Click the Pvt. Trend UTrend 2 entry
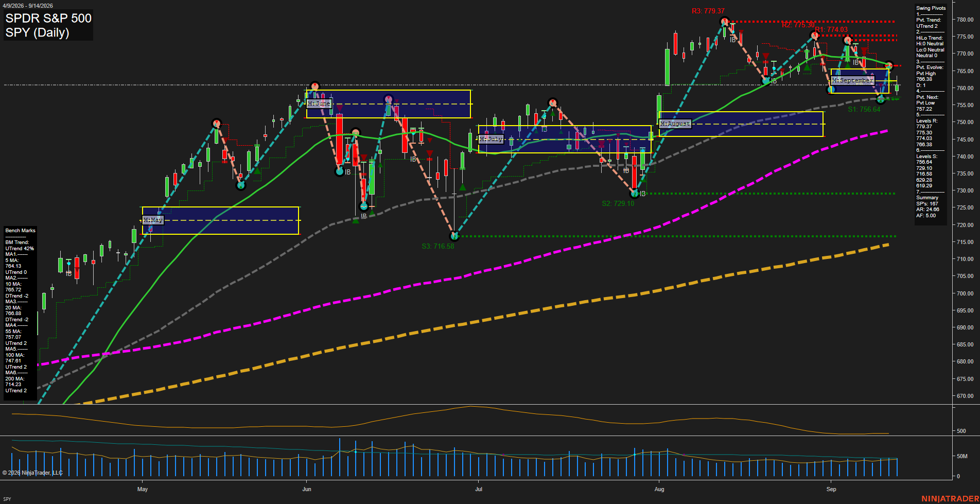980x504 pixels. point(929,23)
